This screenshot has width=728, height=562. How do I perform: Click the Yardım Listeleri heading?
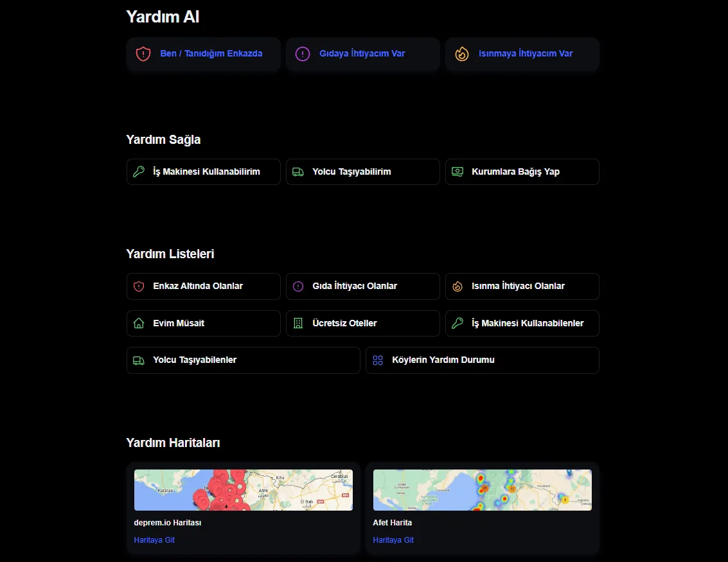(170, 254)
